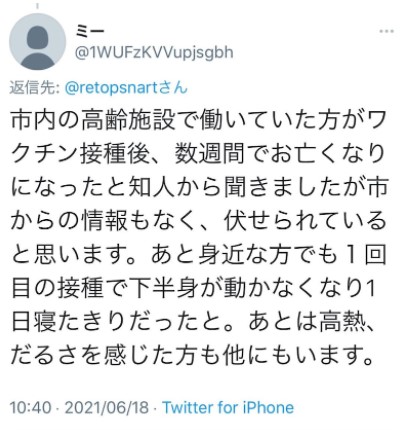The width and height of the screenshot is (405, 430).
Task: Tap tweet line starting からの情報もなく
Action: (x=199, y=221)
